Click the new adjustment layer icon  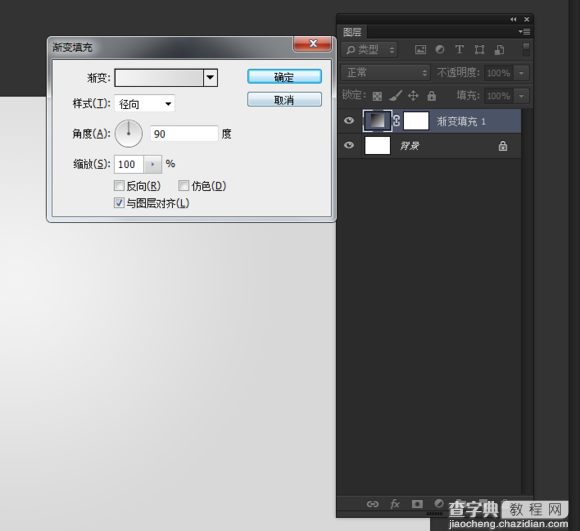point(439,503)
